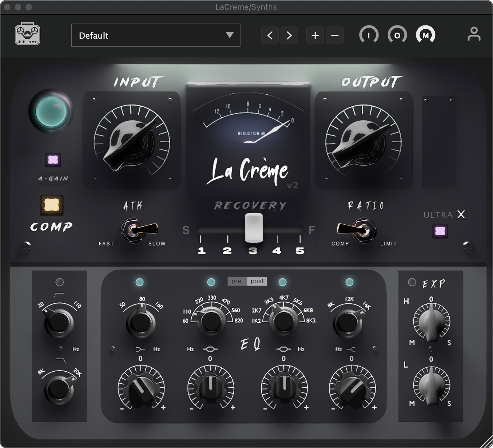
Task: Toggle the high shelf band LED
Action: click(349, 282)
